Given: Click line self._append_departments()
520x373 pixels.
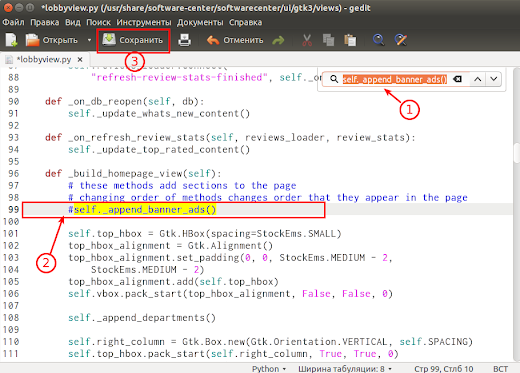Looking at the screenshot, I should [142, 318].
